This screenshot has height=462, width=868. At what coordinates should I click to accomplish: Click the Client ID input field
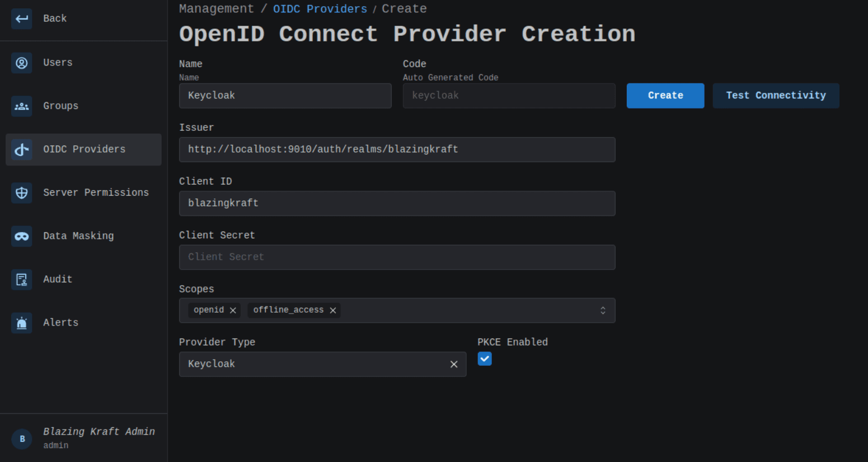tap(397, 203)
